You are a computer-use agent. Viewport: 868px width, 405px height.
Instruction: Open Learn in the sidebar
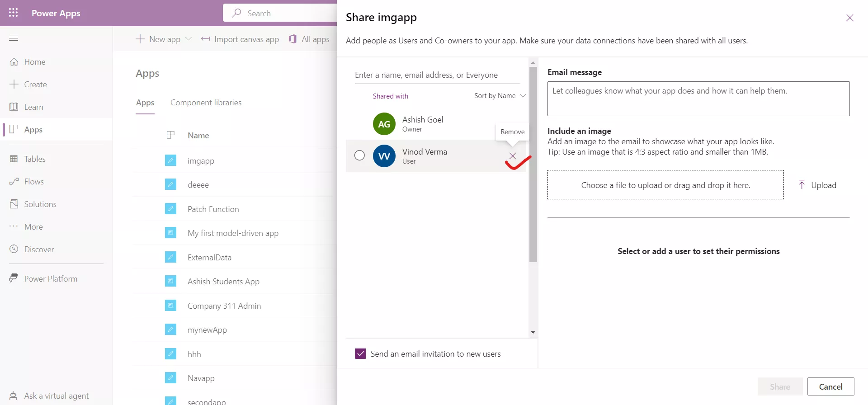click(33, 107)
